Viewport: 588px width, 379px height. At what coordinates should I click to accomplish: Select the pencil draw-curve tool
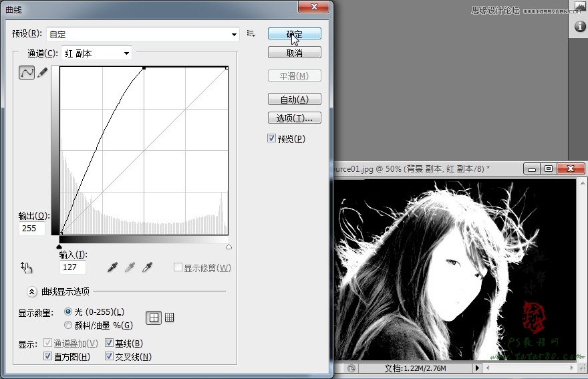click(43, 72)
